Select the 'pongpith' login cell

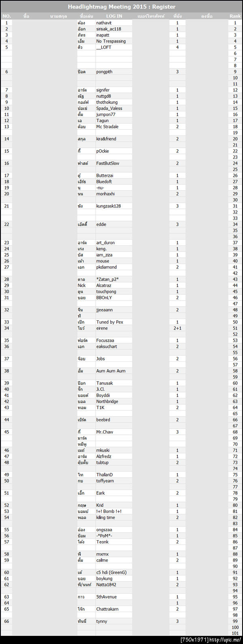[x=104, y=72]
